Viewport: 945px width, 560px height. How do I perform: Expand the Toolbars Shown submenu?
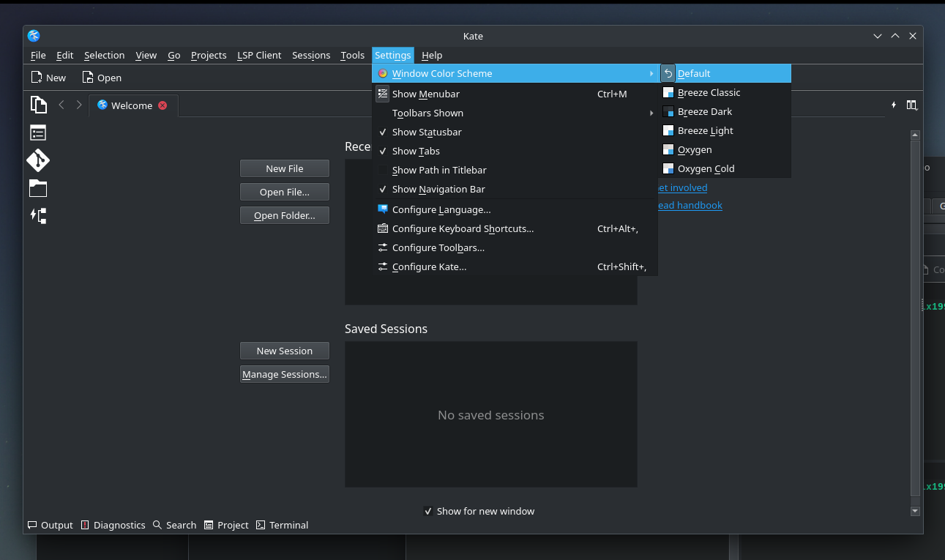coord(515,113)
